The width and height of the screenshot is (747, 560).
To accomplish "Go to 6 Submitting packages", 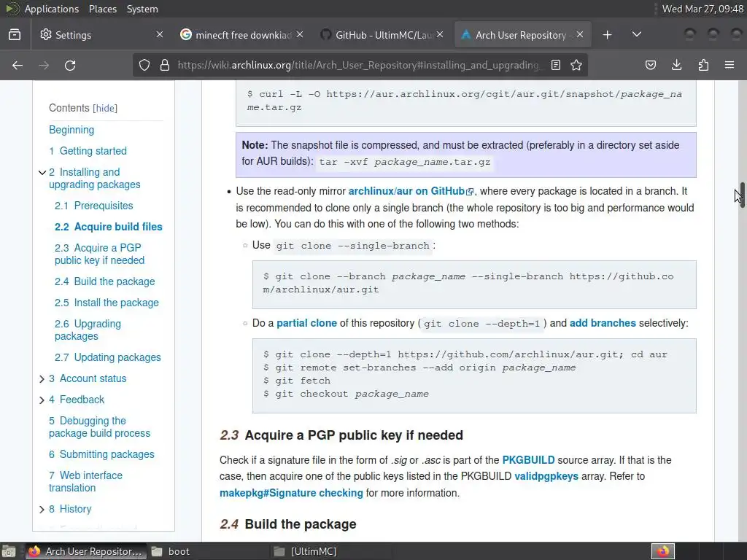I will [101, 454].
